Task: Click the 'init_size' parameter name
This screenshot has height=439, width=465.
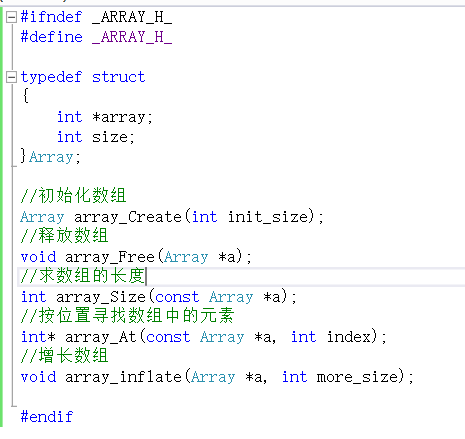Action: pos(268,217)
